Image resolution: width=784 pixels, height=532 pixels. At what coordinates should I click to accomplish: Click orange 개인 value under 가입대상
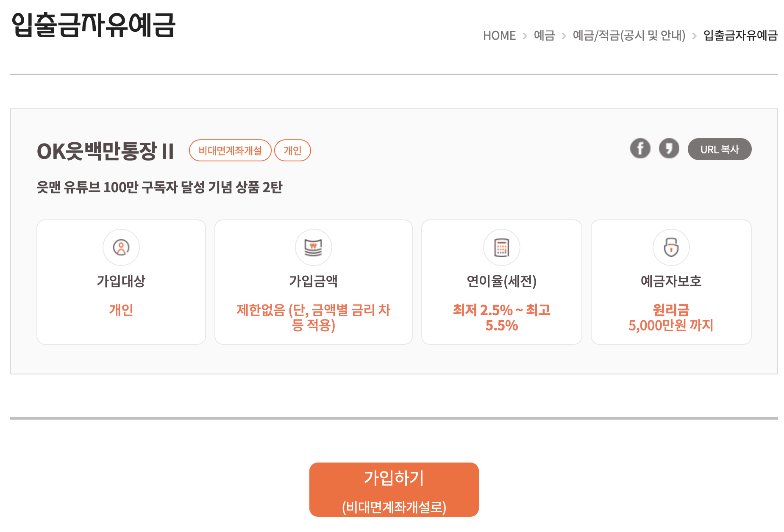[x=121, y=310]
